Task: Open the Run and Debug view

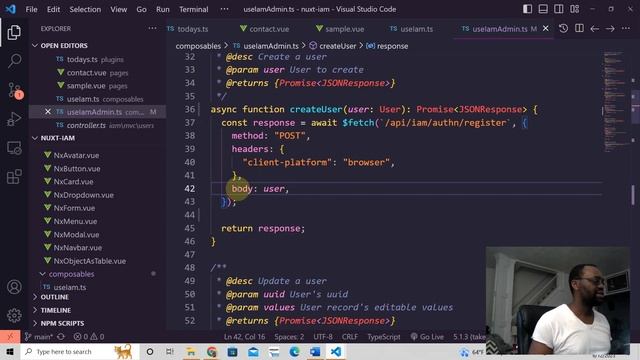Action: click(x=14, y=119)
